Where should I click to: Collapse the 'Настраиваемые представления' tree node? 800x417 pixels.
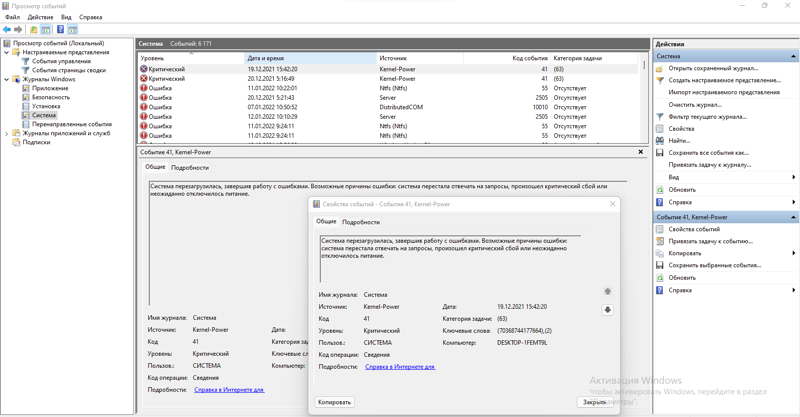click(7, 52)
